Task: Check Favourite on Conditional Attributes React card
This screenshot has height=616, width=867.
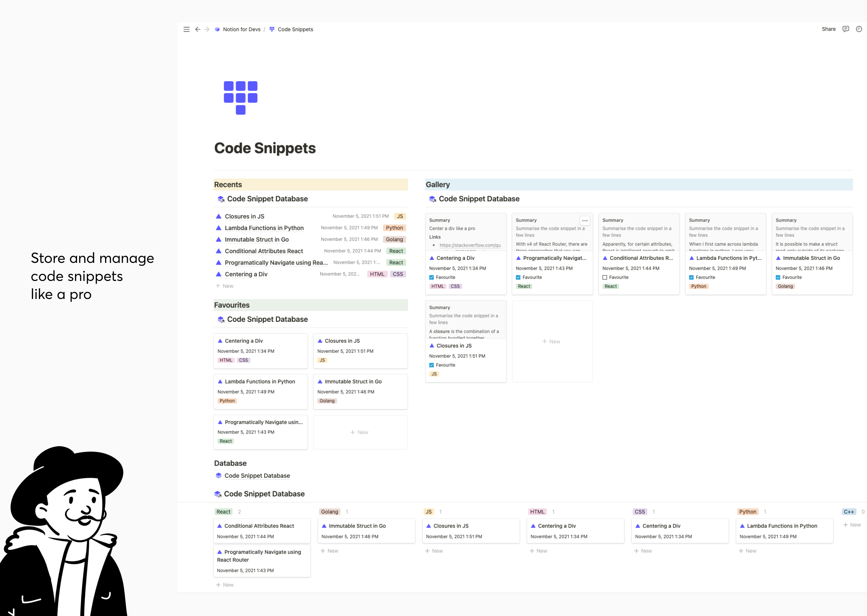Action: [x=605, y=277]
